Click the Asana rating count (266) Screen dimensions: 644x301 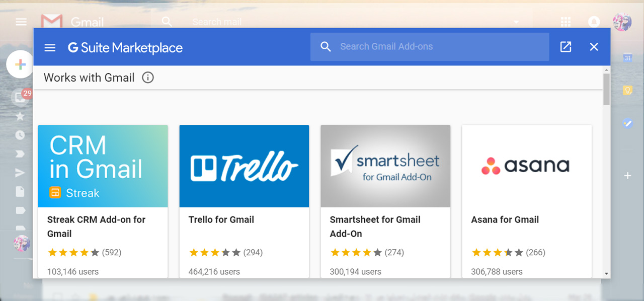536,252
